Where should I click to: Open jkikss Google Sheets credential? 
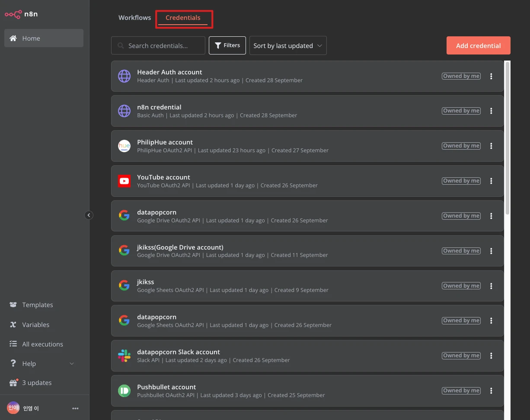coord(307,286)
